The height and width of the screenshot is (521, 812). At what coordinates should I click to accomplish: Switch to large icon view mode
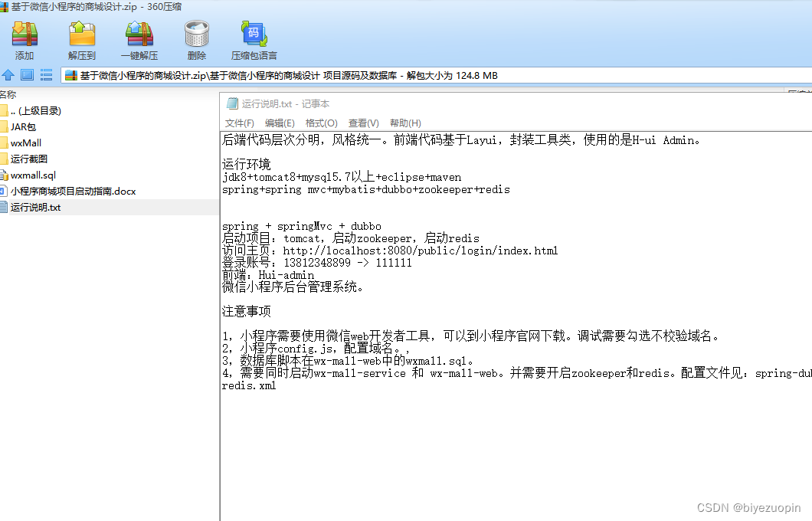tap(28, 75)
